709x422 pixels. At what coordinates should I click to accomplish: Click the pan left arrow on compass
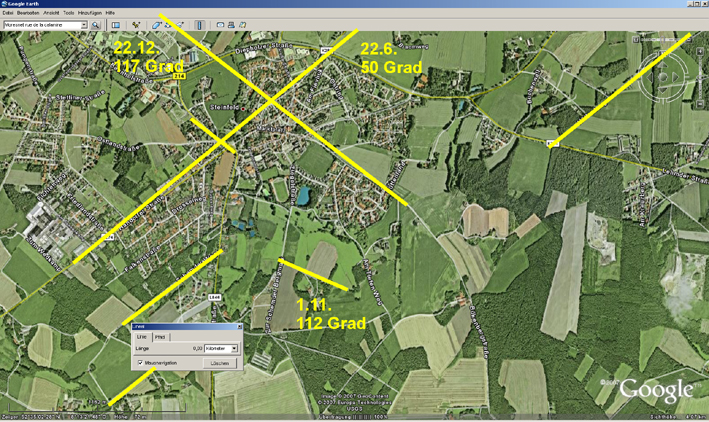(x=650, y=77)
